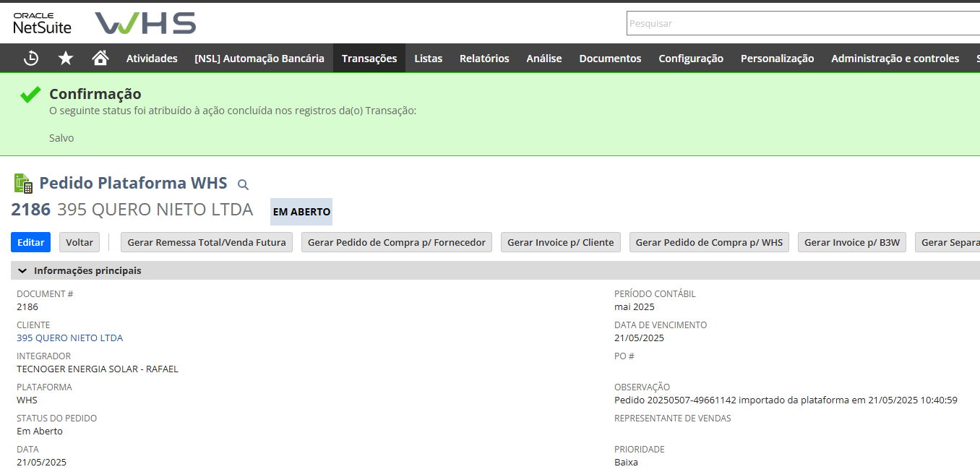Click Gerar Remessa Total/Venda Futura button
The width and height of the screenshot is (980, 472).
(207, 242)
